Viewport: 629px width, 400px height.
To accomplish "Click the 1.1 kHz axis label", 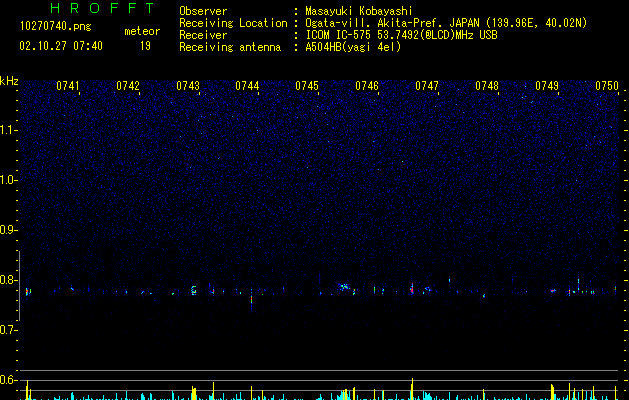I will click(x=9, y=130).
